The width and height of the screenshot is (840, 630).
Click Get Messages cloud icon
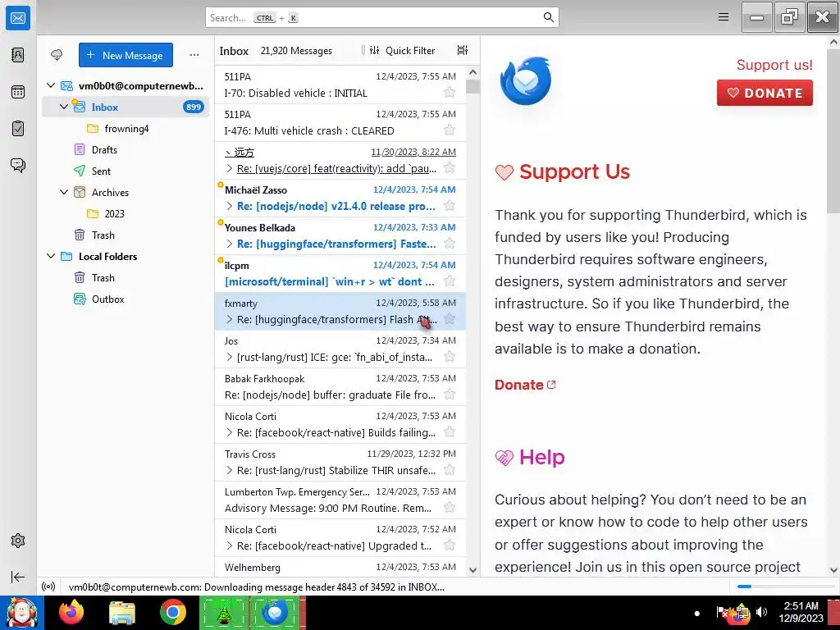point(57,55)
